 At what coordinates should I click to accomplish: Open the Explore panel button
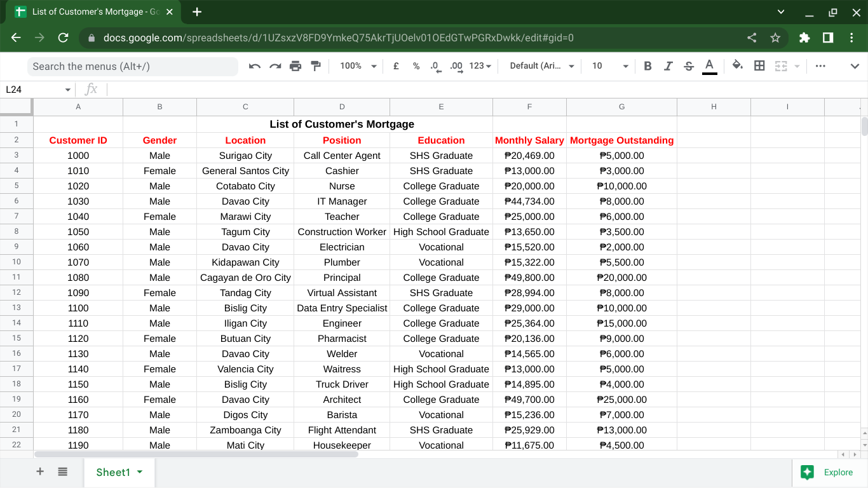(x=829, y=472)
